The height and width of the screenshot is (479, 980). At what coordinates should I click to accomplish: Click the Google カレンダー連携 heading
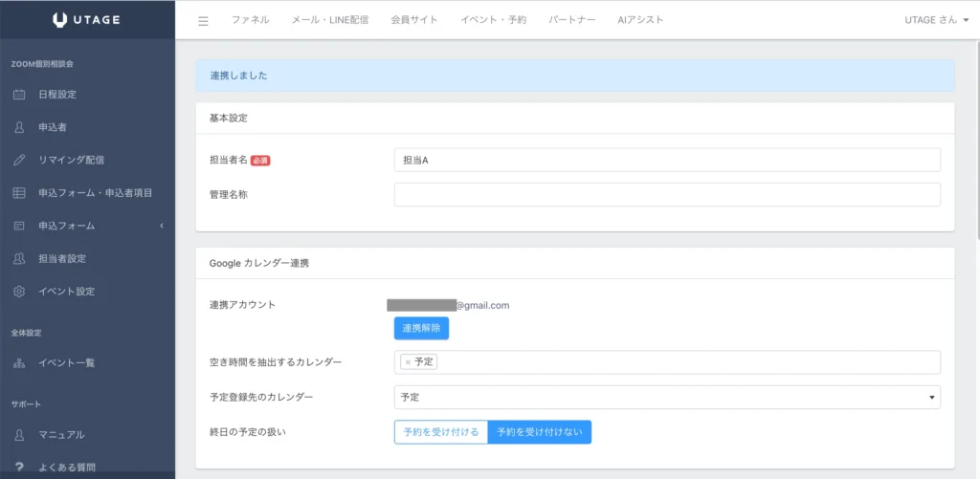click(x=259, y=264)
